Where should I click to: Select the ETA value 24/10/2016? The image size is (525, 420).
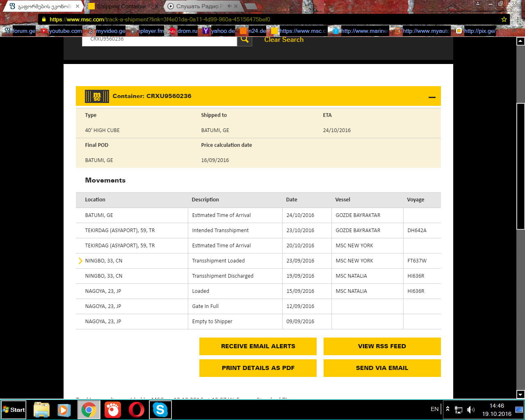(337, 130)
